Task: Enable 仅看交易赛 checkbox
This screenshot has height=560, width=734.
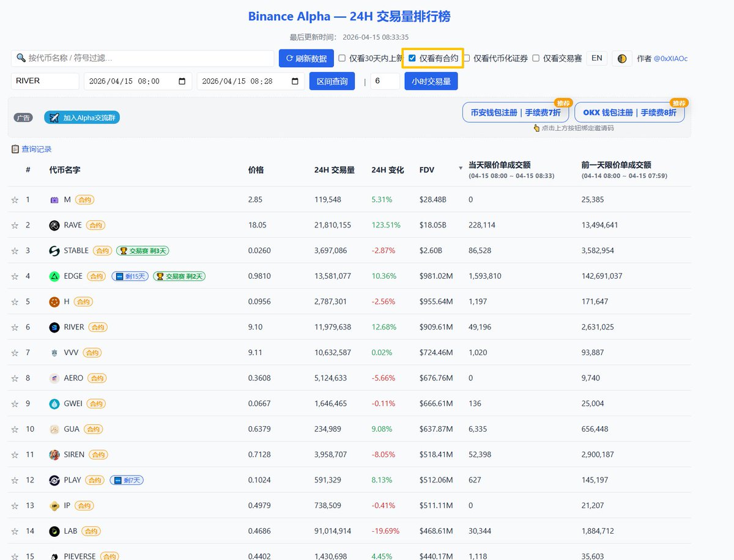Action: click(x=536, y=59)
